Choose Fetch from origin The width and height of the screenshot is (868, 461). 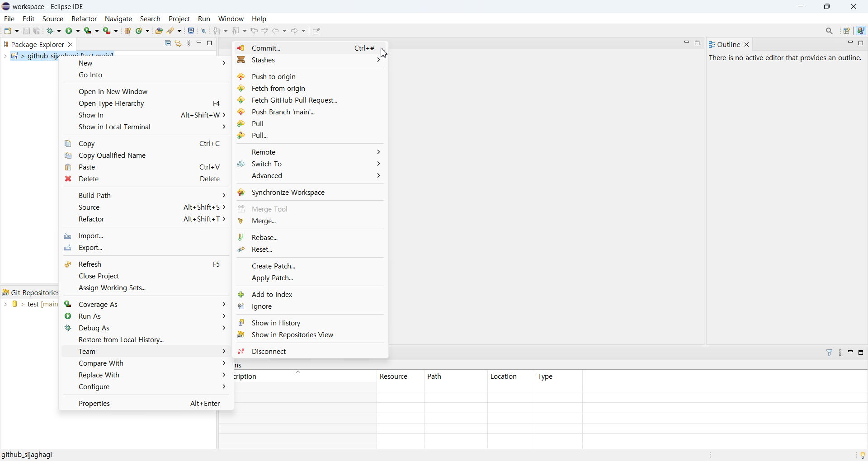pyautogui.click(x=310, y=89)
